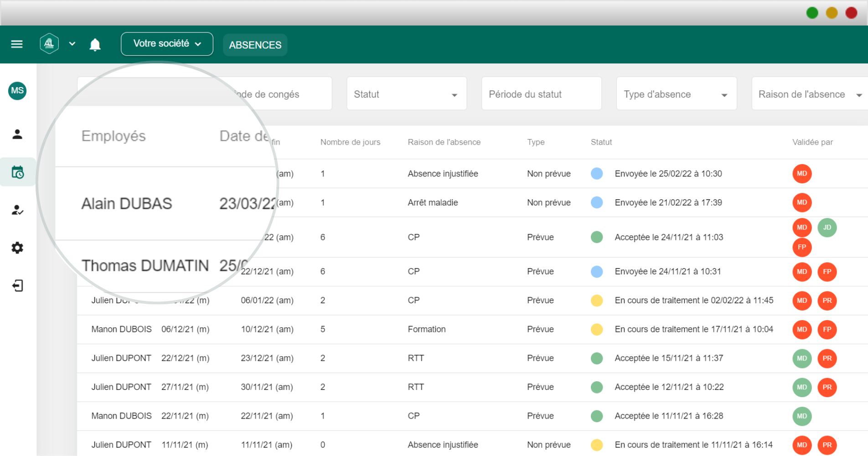Click the green JD validator avatar
Viewport: 868px width, 456px height.
827,228
